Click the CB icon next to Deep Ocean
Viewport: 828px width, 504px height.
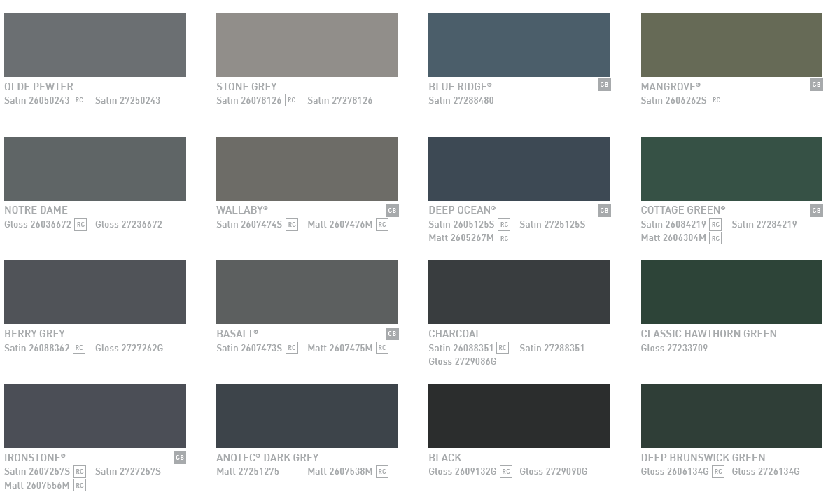pos(604,211)
